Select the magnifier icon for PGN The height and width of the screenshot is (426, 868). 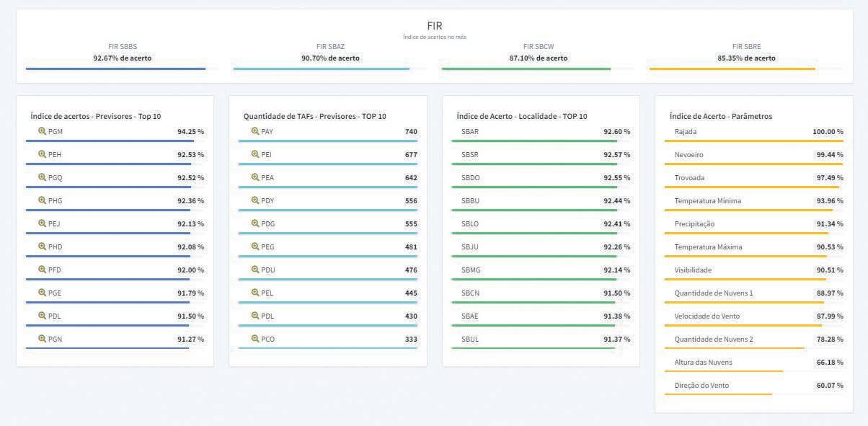click(42, 340)
